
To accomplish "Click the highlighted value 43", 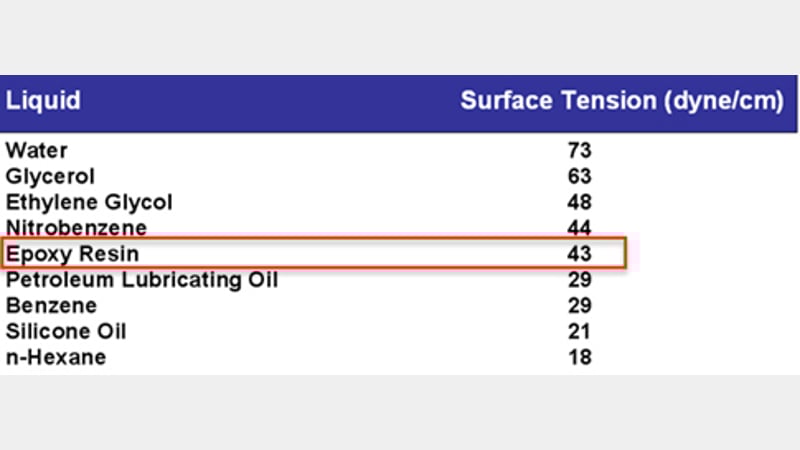I will pyautogui.click(x=579, y=254).
